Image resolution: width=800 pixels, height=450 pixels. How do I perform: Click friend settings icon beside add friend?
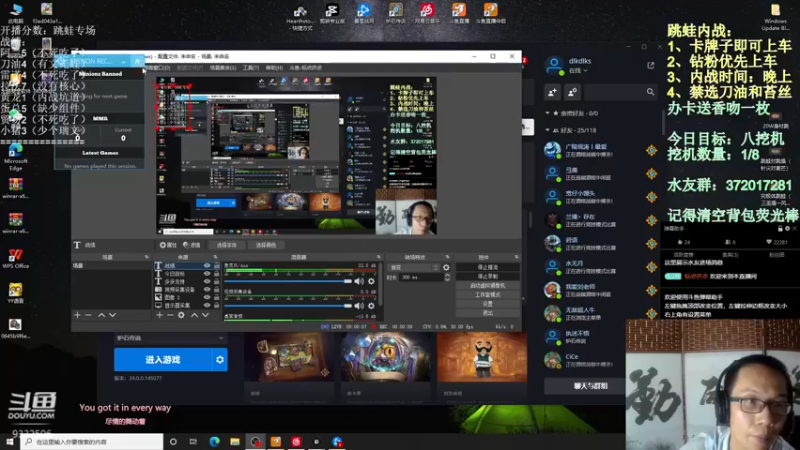tap(572, 92)
